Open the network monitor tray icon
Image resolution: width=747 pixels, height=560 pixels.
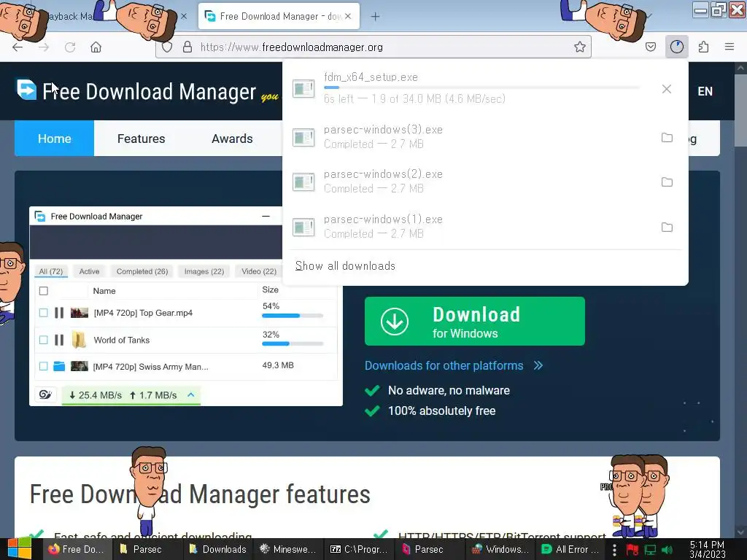(650, 550)
